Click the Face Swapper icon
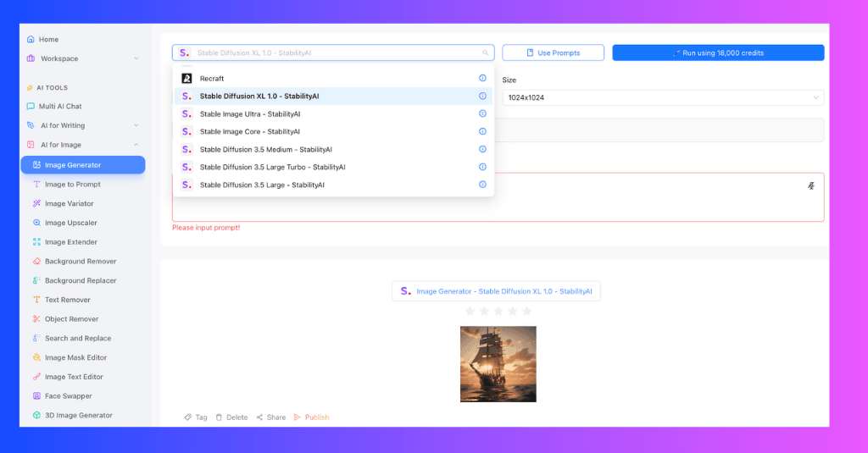The image size is (868, 453). [36, 396]
